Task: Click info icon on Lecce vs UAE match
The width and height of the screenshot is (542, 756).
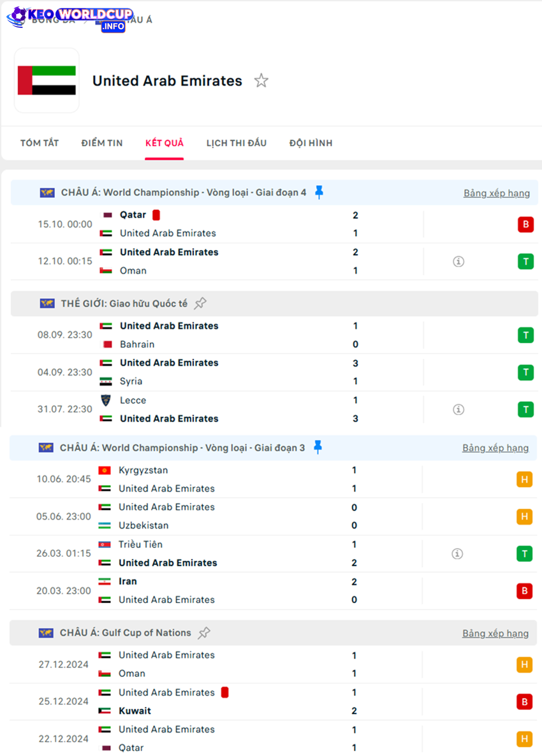Action: [x=458, y=409]
